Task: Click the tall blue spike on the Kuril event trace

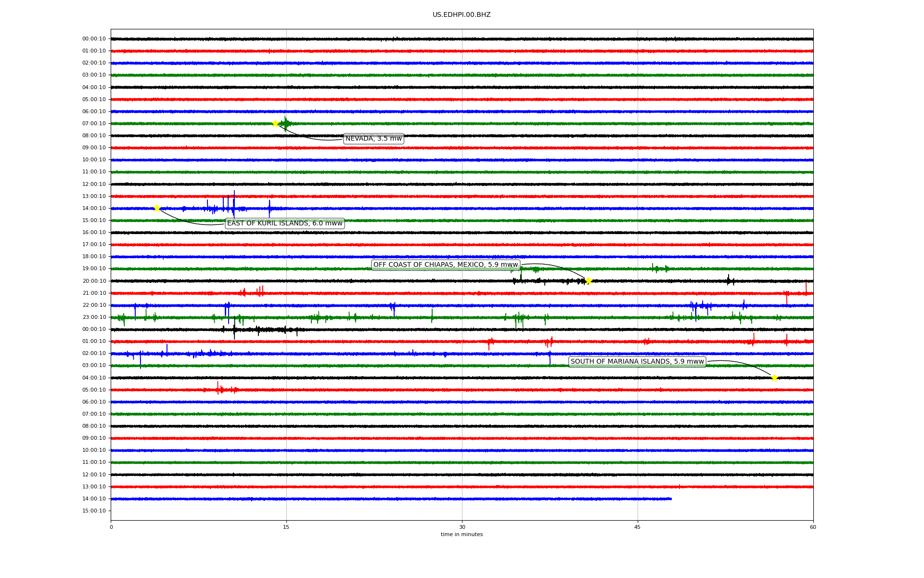Action: (x=234, y=204)
